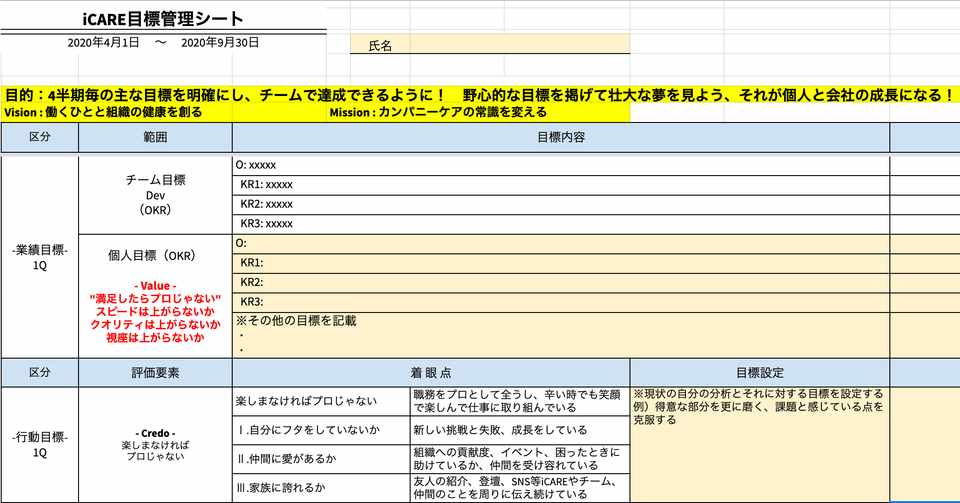Select the team row KR1: xxxxx

coord(561,185)
